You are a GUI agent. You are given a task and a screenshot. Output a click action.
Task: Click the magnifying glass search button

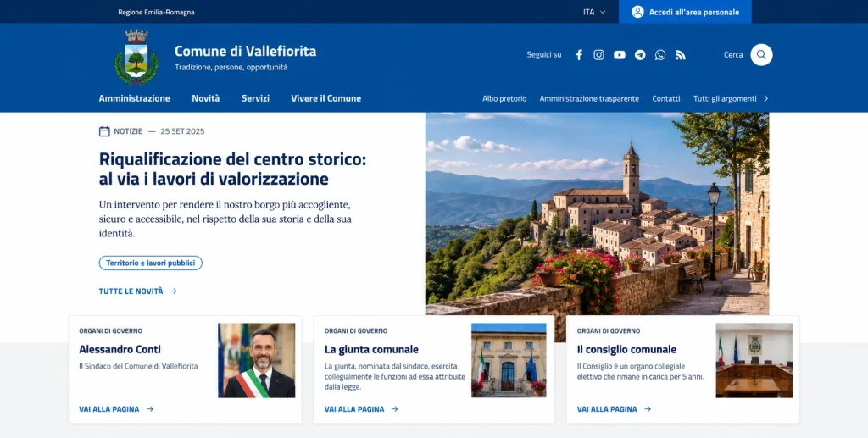click(761, 55)
